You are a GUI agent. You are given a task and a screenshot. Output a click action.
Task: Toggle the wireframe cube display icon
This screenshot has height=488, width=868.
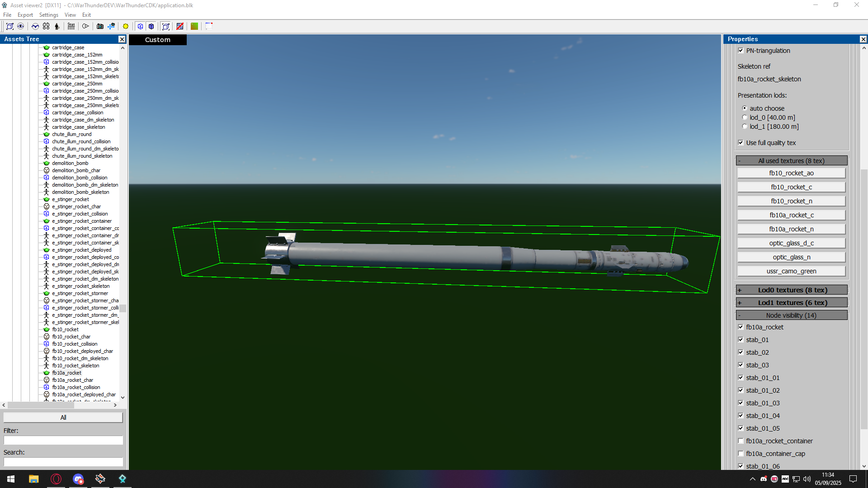click(x=140, y=26)
